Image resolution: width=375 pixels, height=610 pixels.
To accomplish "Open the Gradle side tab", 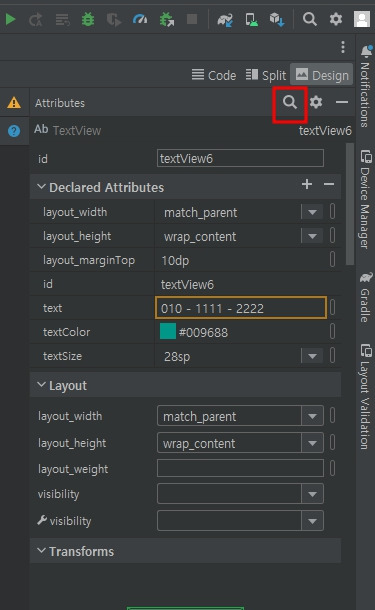I will click(365, 297).
